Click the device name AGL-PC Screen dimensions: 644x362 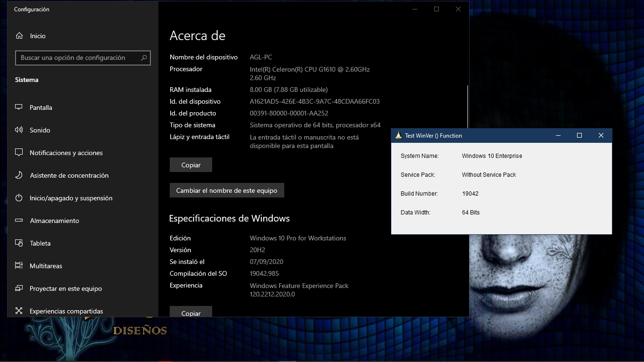tap(261, 57)
